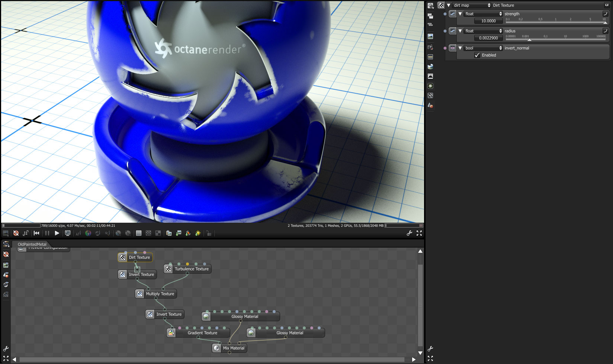Select the Invert Texture node above Gradient Texture

(x=165, y=314)
